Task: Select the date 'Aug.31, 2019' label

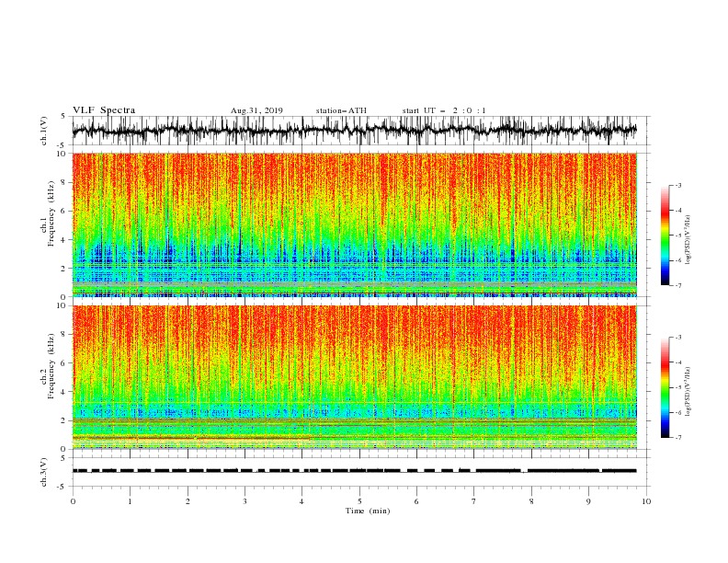Action: (256, 110)
